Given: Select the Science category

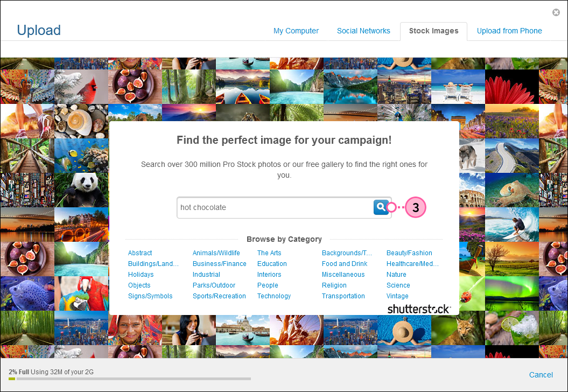Looking at the screenshot, I should pos(398,285).
